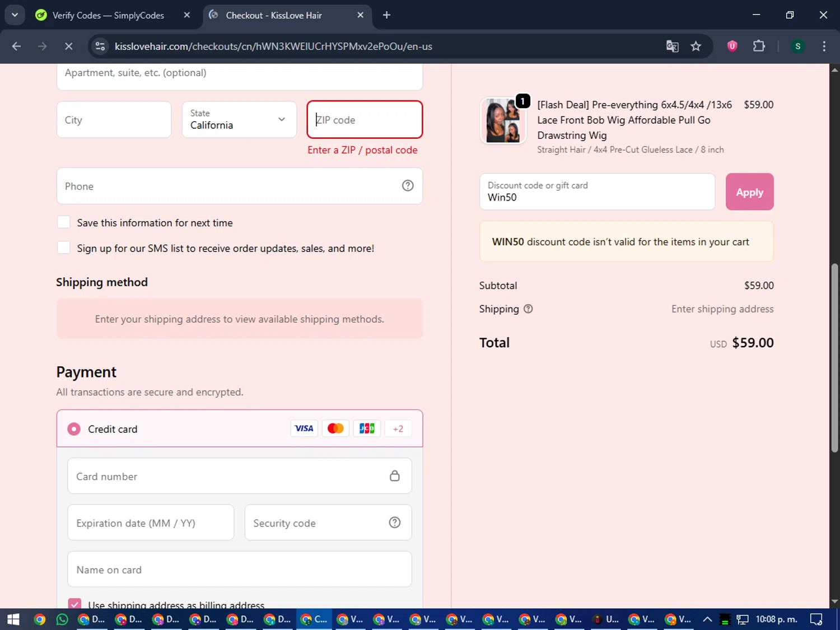The width and height of the screenshot is (840, 630).
Task: Click the Apartment, suite, etc. field
Action: (240, 76)
